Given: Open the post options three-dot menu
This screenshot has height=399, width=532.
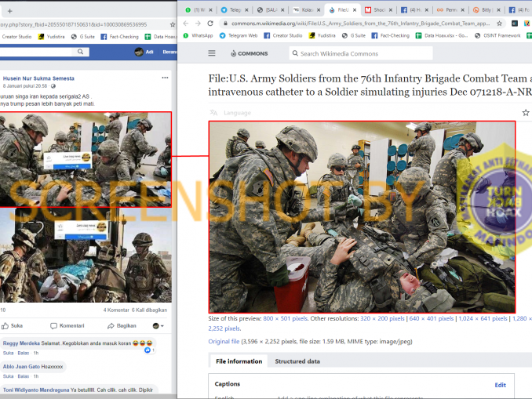Looking at the screenshot, I should 165,78.
